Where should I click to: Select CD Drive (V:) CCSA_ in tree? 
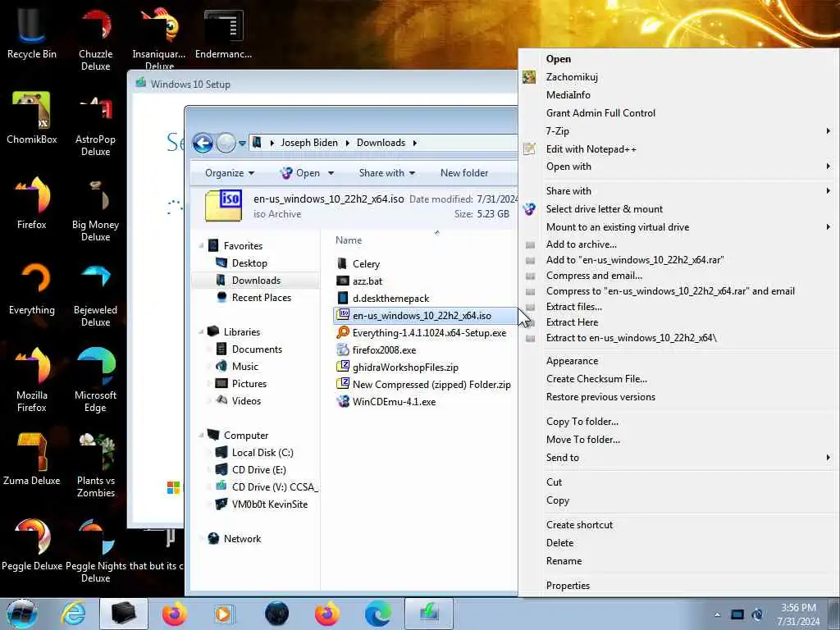[275, 487]
